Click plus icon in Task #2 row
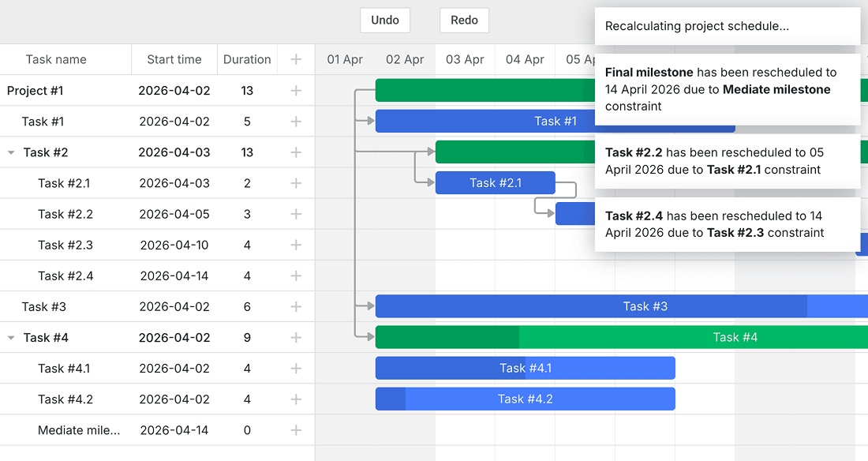The height and width of the screenshot is (461, 868). 296,152
